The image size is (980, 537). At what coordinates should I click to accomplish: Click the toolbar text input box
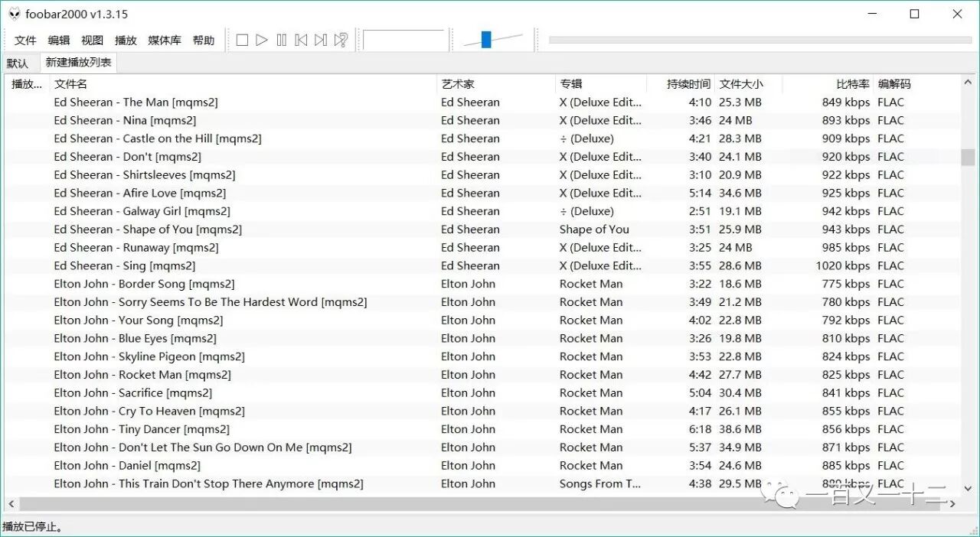coord(404,40)
